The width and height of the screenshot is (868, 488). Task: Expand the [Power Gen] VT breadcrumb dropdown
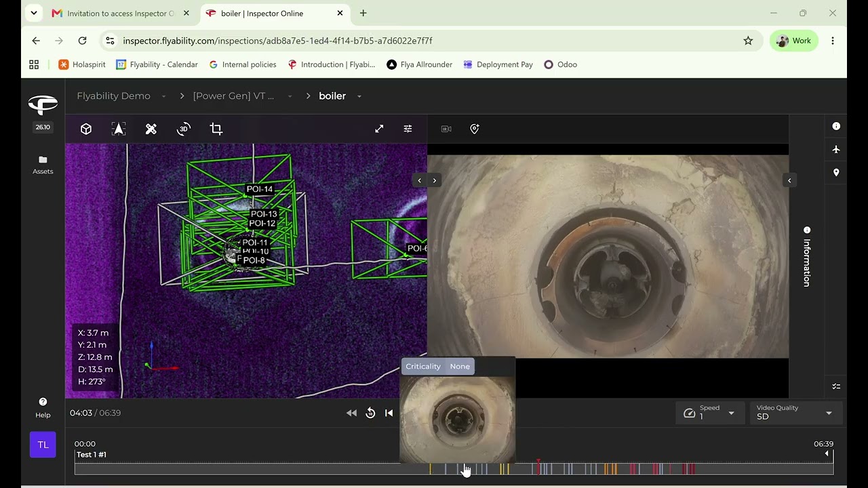coord(290,96)
